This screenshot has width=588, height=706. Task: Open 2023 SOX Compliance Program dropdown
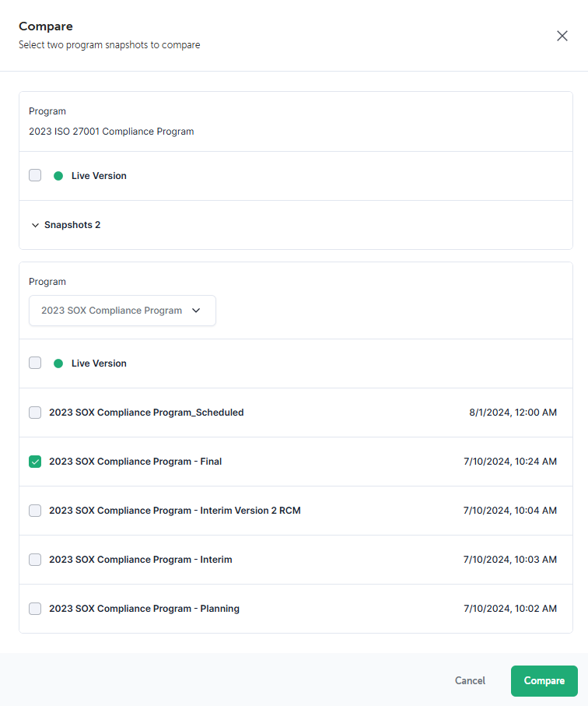[x=122, y=311]
